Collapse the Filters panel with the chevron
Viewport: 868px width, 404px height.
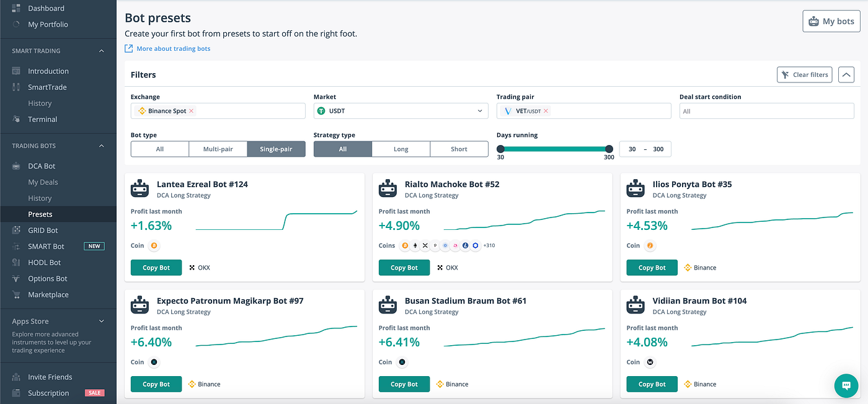[x=846, y=75]
